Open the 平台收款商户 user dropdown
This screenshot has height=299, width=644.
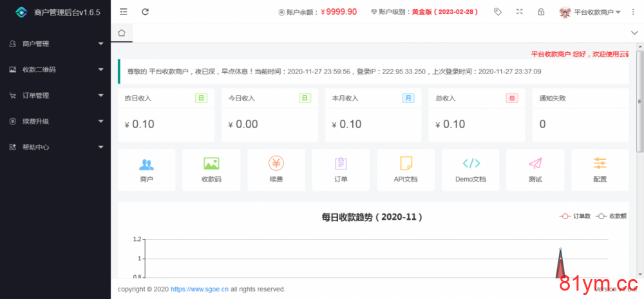click(x=590, y=12)
